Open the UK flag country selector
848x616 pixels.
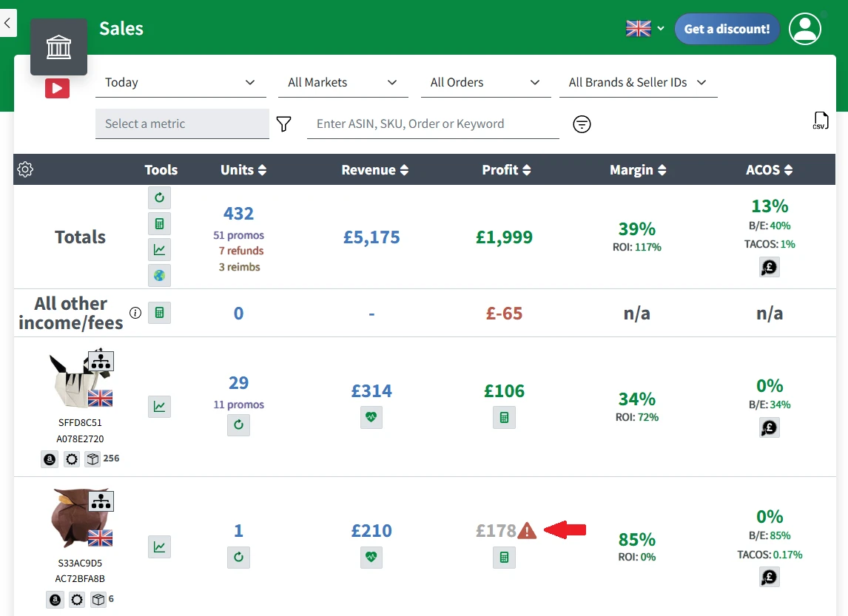tap(645, 29)
